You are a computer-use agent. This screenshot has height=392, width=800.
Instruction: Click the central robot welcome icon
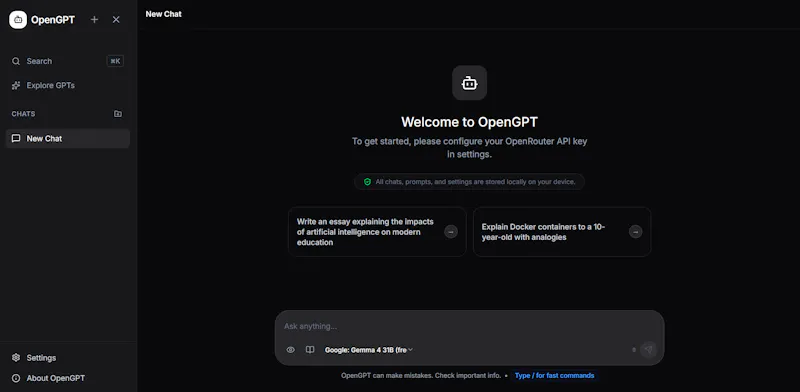469,83
